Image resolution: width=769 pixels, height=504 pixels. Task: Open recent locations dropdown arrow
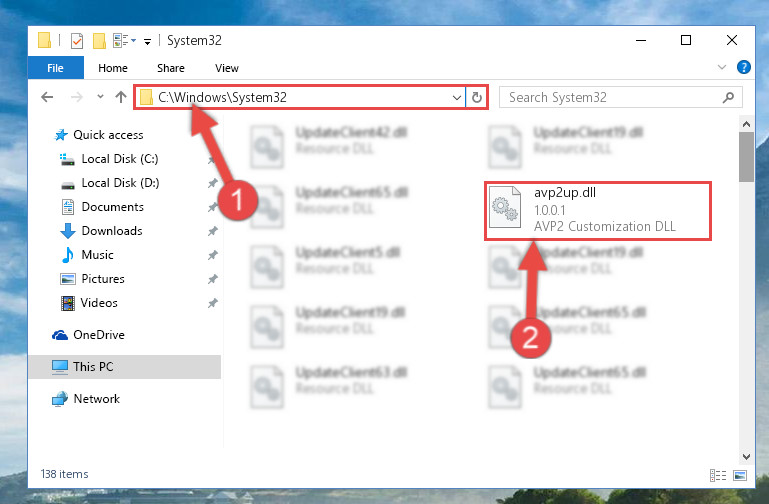pos(100,97)
